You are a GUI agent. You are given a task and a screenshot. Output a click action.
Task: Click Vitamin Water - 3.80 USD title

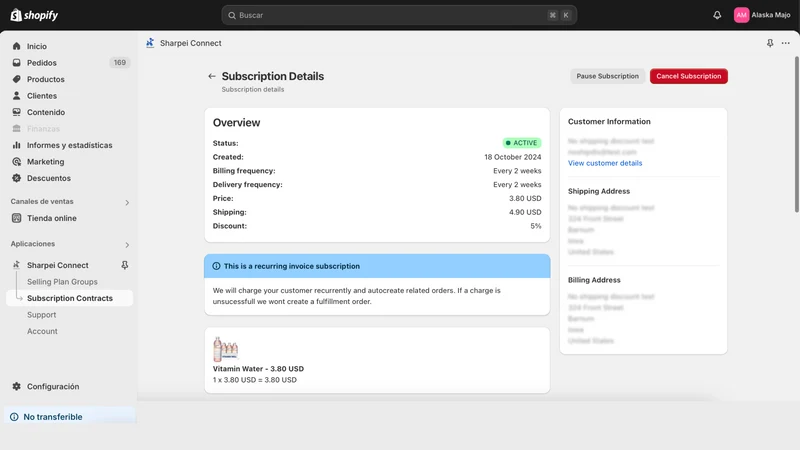pos(258,368)
